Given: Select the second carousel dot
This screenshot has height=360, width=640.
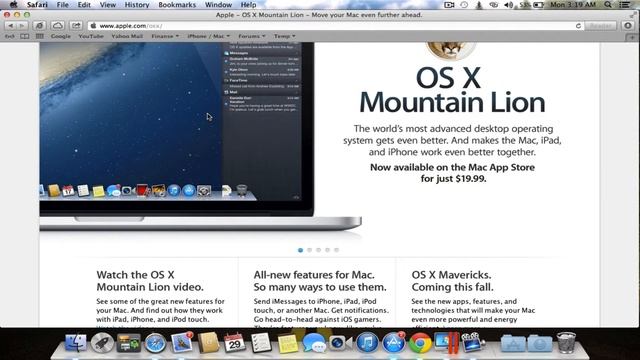Looking at the screenshot, I should (309, 250).
